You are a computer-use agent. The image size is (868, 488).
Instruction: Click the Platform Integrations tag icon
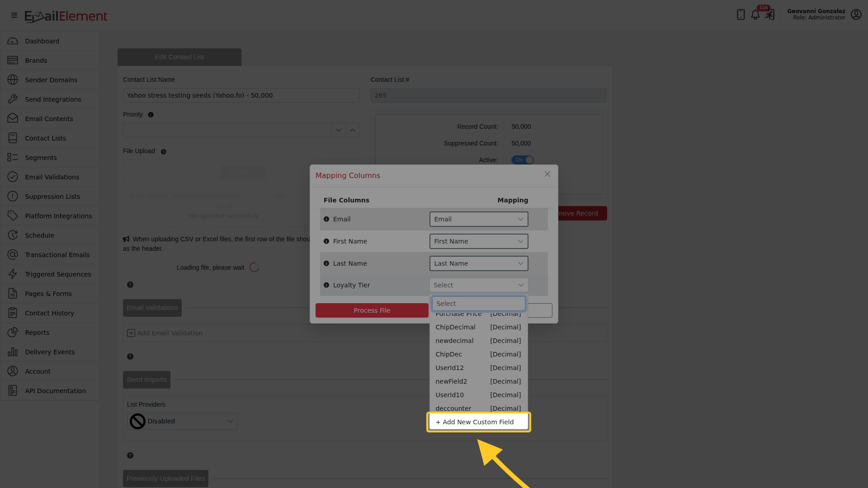click(13, 216)
